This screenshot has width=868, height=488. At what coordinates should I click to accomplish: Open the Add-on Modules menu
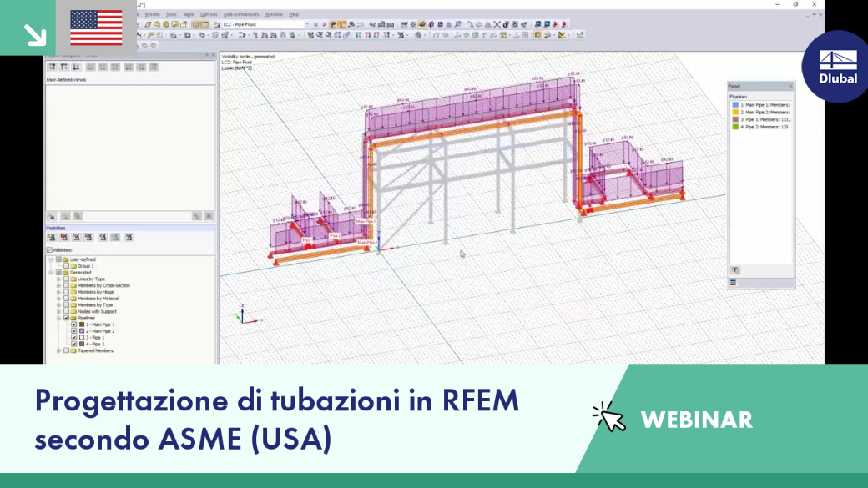pos(241,14)
